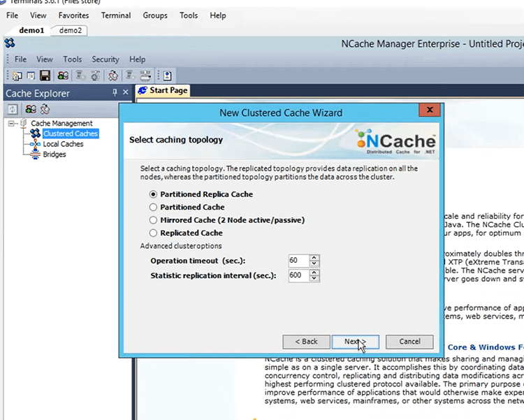Decrease Statistic replication interval with down arrow

[314, 278]
